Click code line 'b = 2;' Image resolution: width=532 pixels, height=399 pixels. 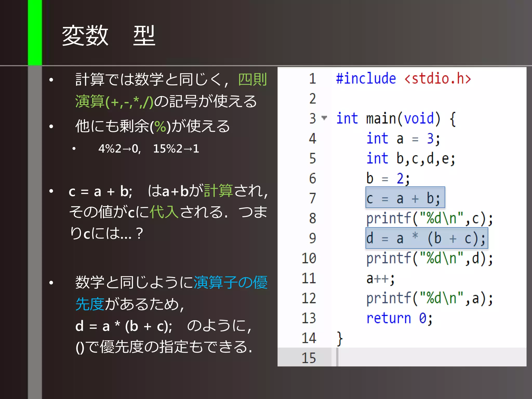pyautogui.click(x=388, y=179)
